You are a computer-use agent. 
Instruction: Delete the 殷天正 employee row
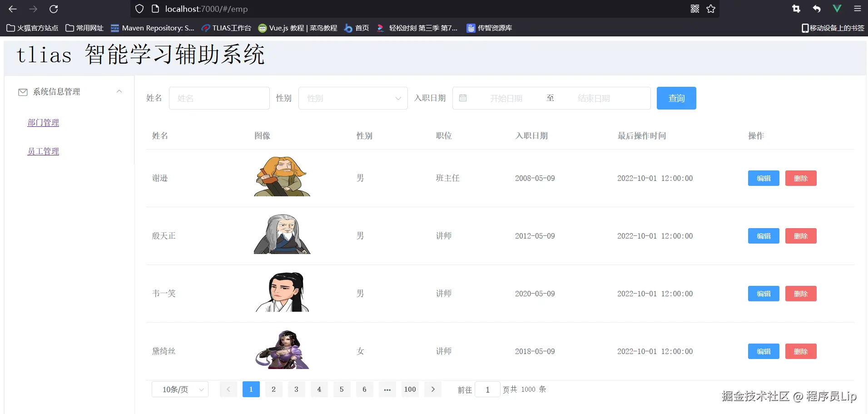click(801, 236)
